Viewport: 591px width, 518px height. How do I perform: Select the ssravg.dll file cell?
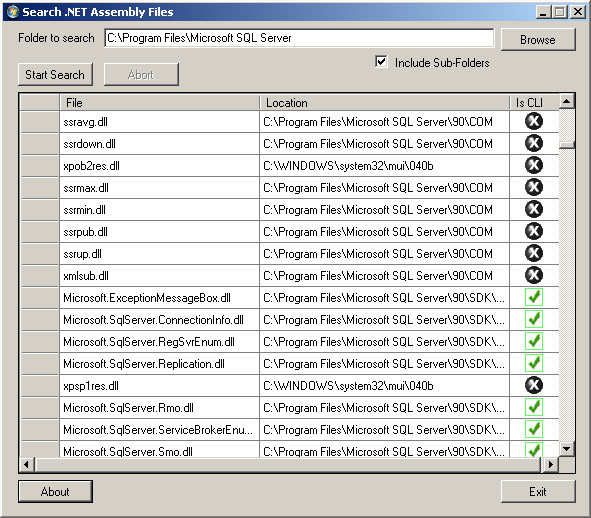[x=159, y=121]
